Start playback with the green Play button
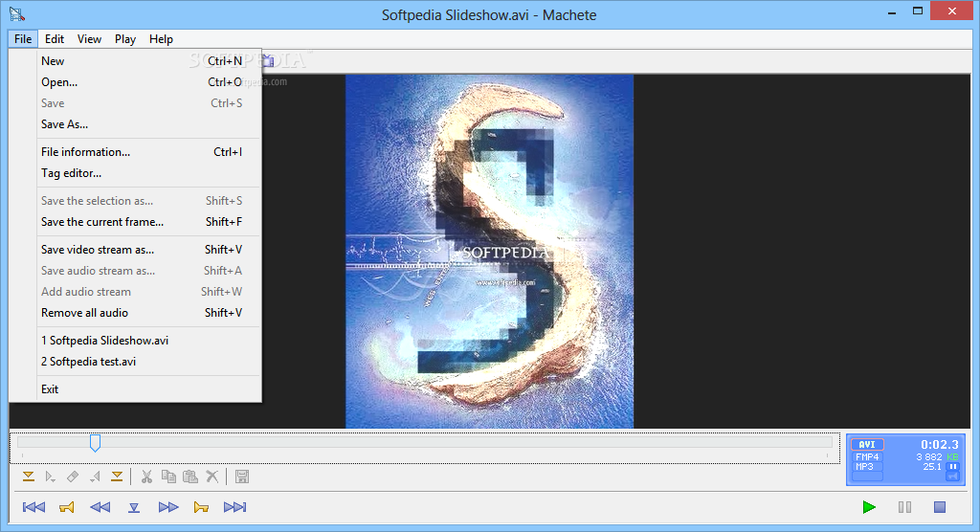This screenshot has width=980, height=532. point(869,507)
